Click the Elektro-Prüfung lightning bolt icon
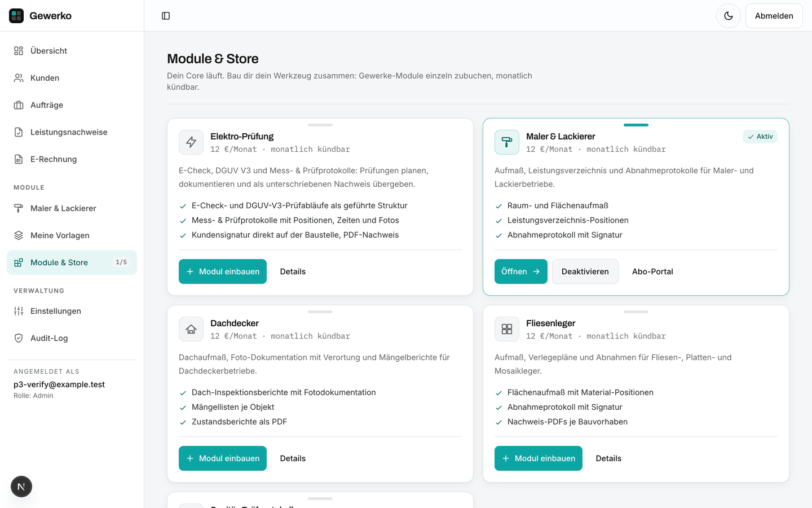This screenshot has height=508, width=812. [191, 142]
